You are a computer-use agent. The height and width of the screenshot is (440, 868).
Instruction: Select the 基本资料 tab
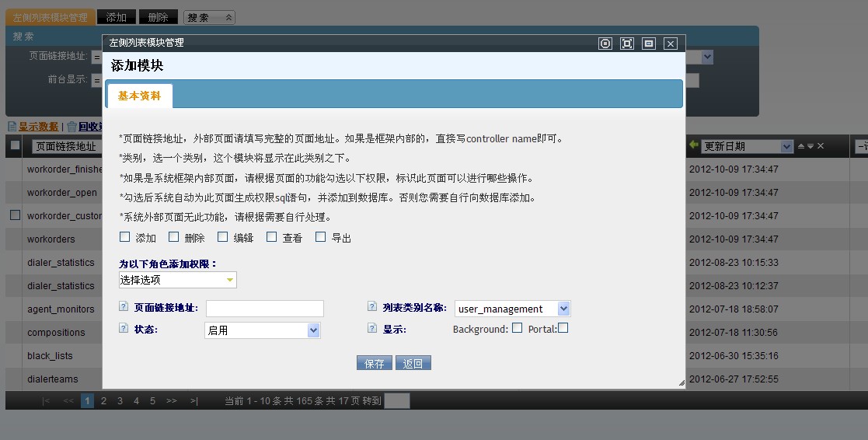pos(140,96)
